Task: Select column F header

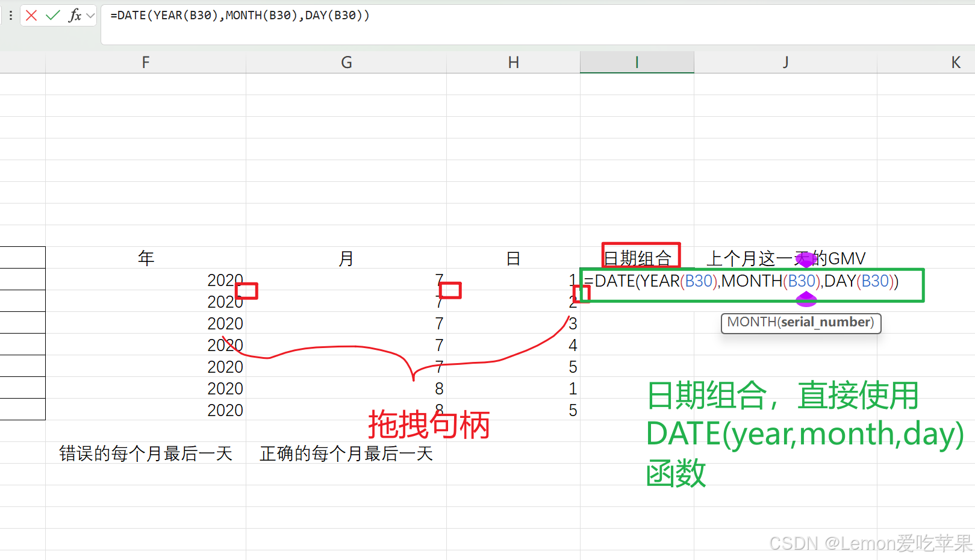Action: (146, 63)
